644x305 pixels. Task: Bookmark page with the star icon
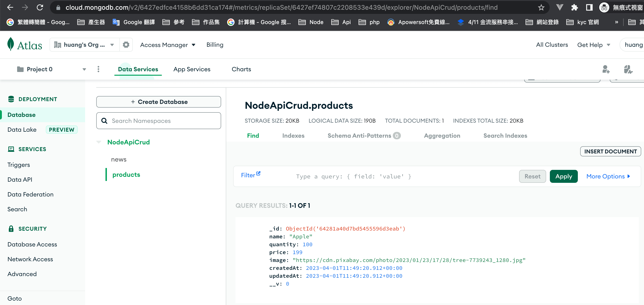click(541, 7)
